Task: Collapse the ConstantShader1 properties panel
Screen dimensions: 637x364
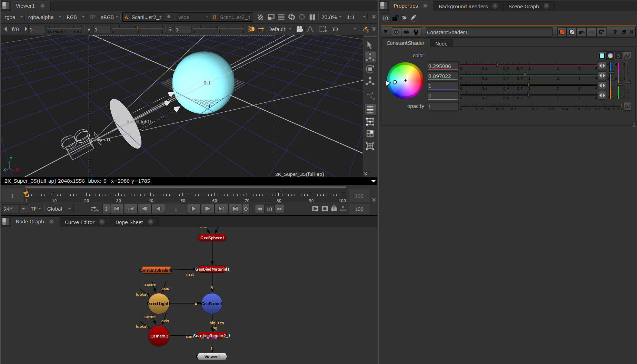Action: tap(386, 32)
